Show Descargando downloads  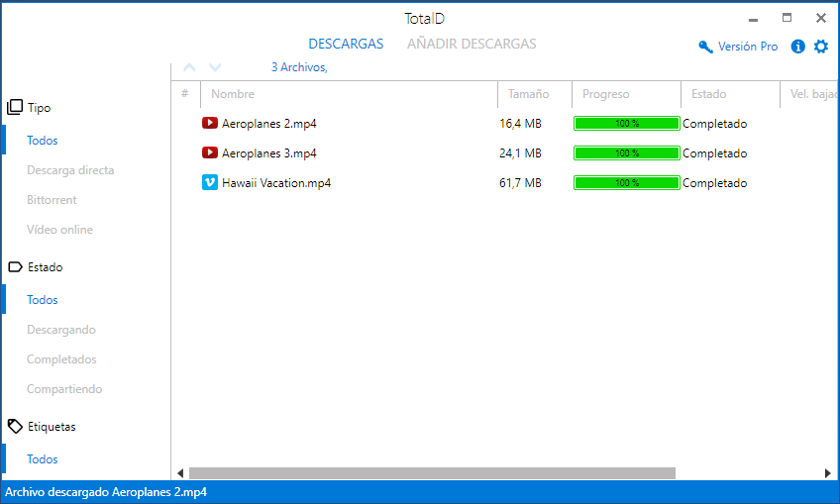pyautogui.click(x=61, y=330)
